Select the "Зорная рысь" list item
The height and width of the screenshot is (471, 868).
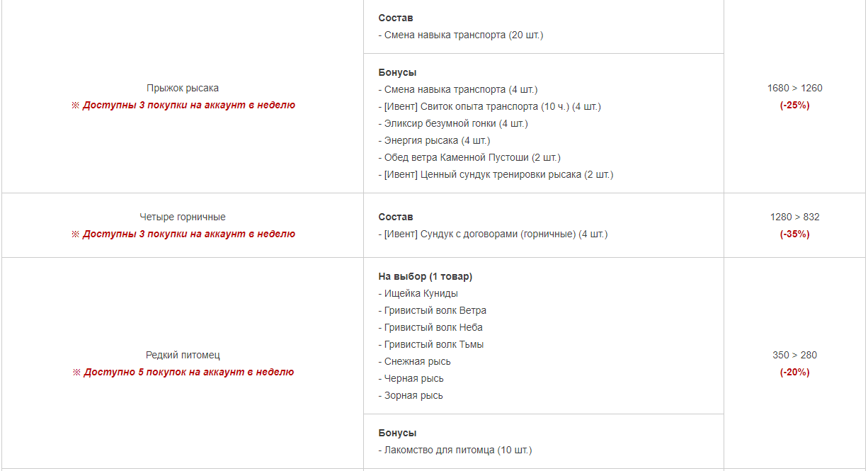tap(413, 396)
